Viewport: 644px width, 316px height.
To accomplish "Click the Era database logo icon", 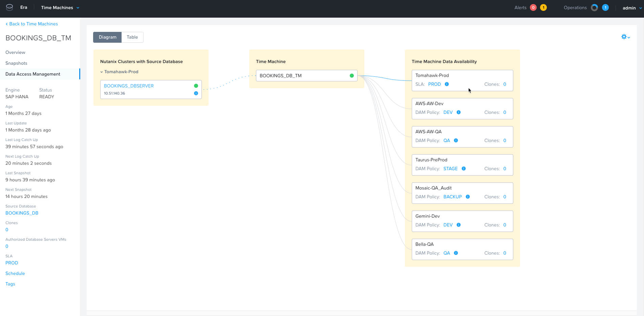I will tap(9, 7).
